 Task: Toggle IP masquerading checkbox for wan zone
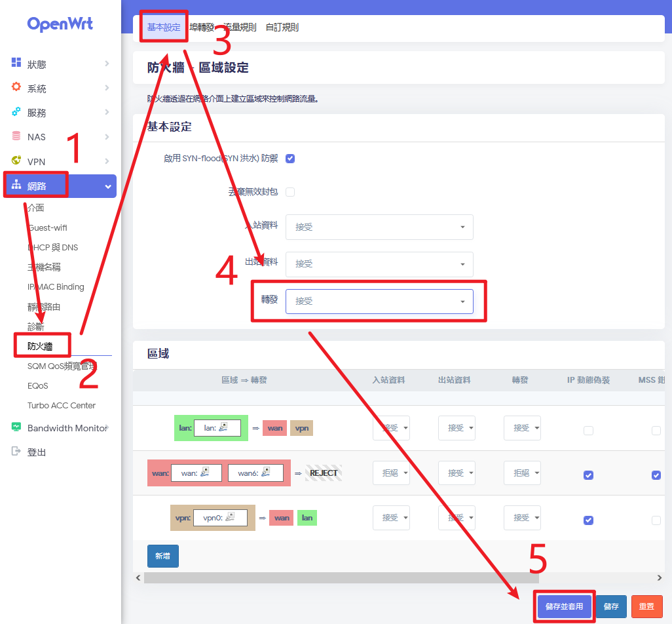click(x=588, y=475)
